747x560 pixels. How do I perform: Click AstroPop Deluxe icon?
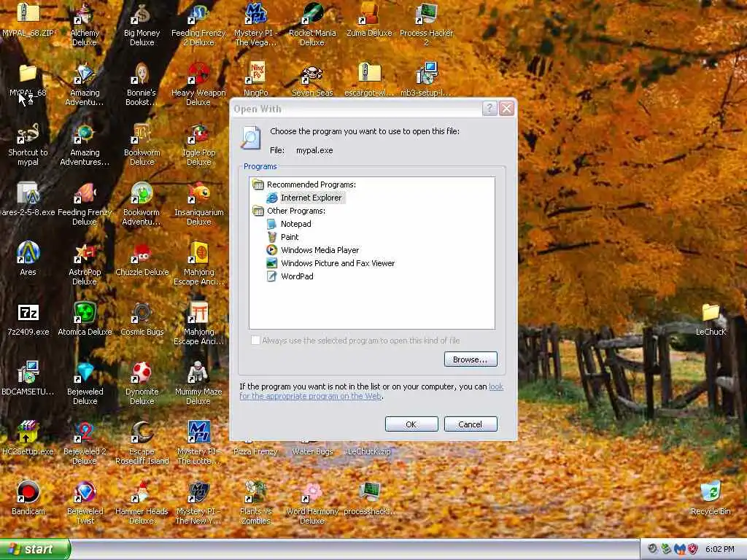click(85, 264)
